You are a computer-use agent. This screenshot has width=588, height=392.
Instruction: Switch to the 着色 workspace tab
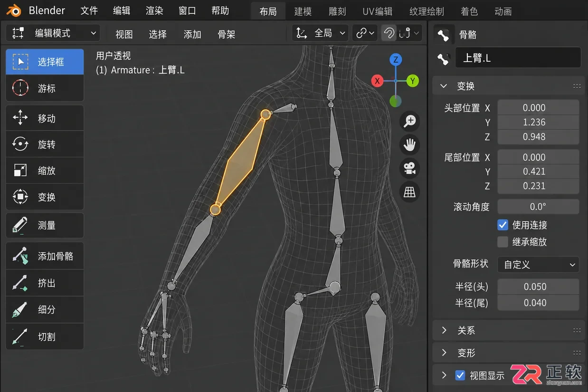point(469,11)
